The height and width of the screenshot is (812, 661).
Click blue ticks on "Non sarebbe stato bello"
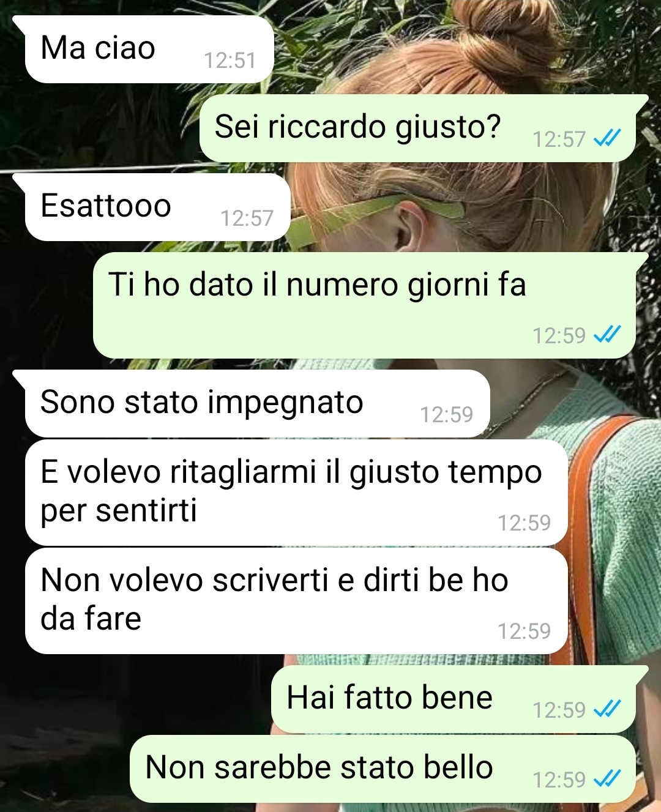pyautogui.click(x=608, y=779)
